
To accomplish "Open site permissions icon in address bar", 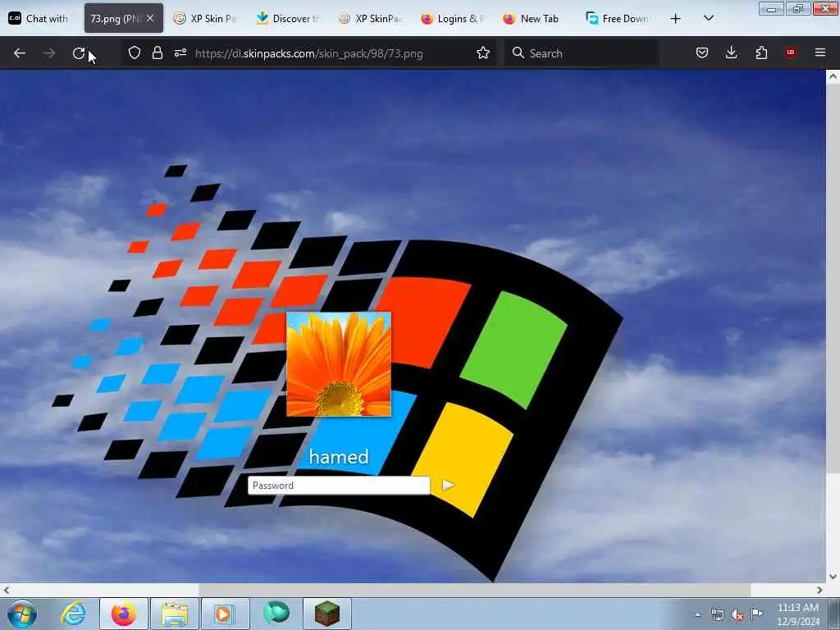I will click(x=180, y=53).
